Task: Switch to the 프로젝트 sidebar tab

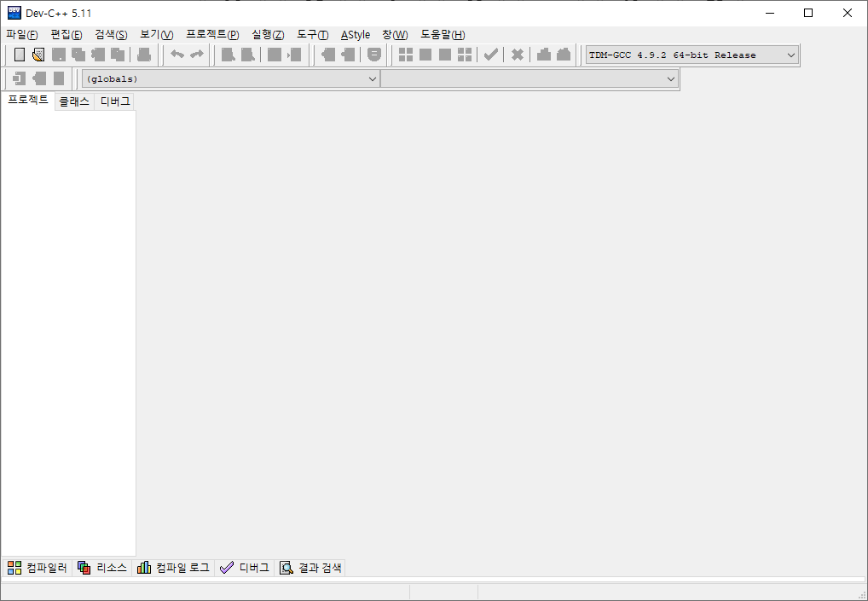Action: pos(28,101)
